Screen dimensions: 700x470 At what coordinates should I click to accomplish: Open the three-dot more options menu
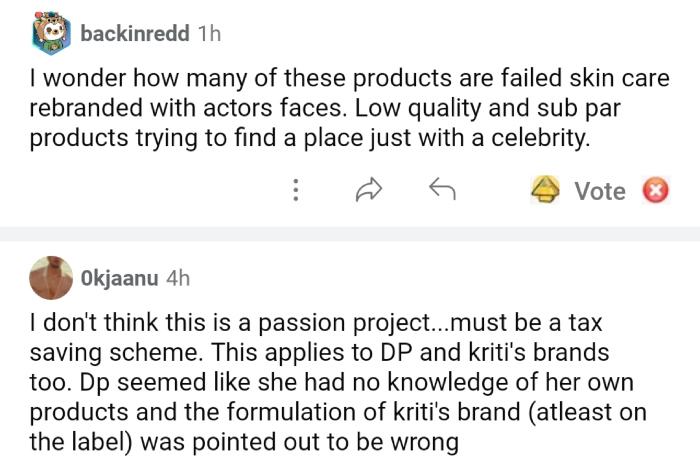[296, 190]
